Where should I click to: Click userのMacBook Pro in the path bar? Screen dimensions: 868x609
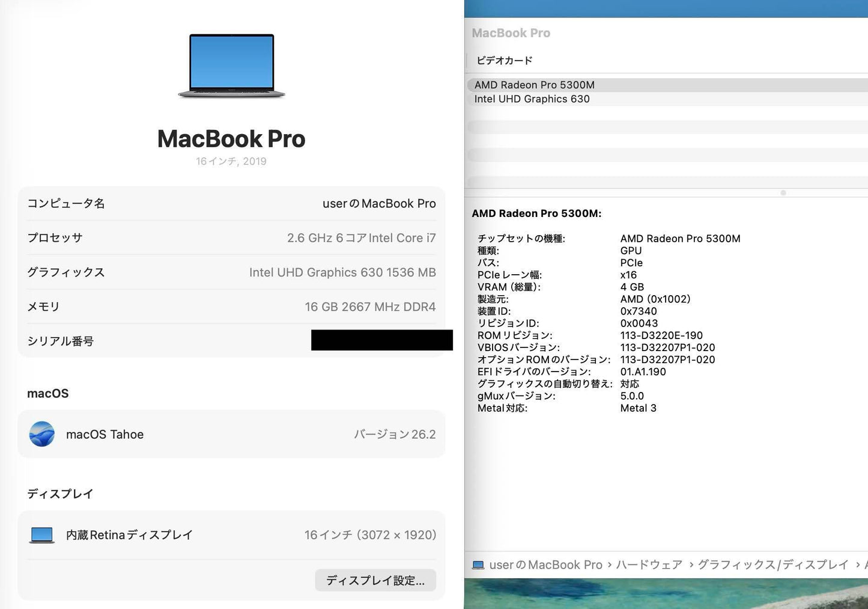(x=545, y=565)
